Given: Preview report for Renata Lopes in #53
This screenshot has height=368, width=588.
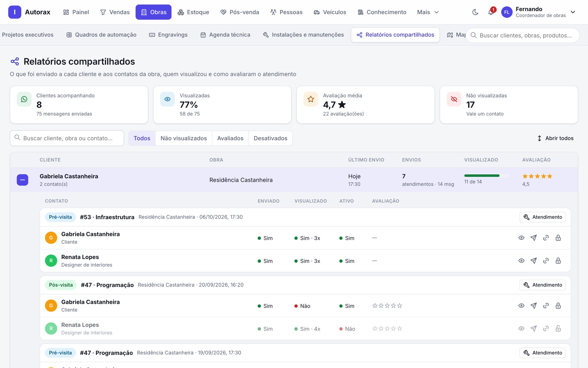Looking at the screenshot, I should [x=521, y=261].
